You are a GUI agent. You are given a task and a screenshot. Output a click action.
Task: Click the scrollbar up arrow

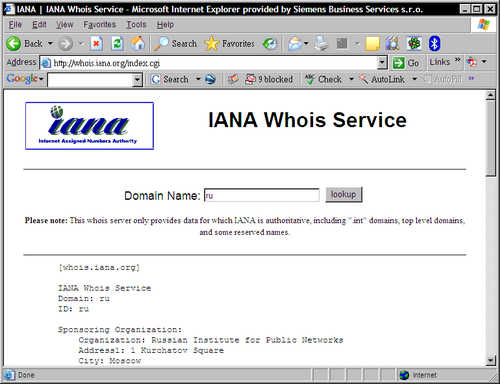(490, 95)
